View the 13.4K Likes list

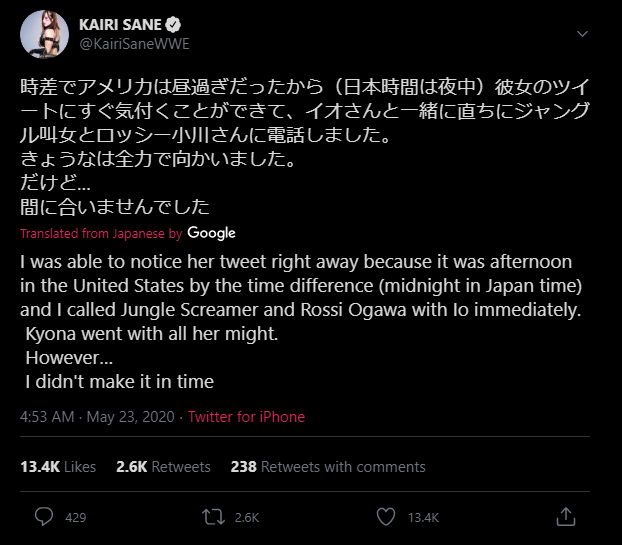58,467
